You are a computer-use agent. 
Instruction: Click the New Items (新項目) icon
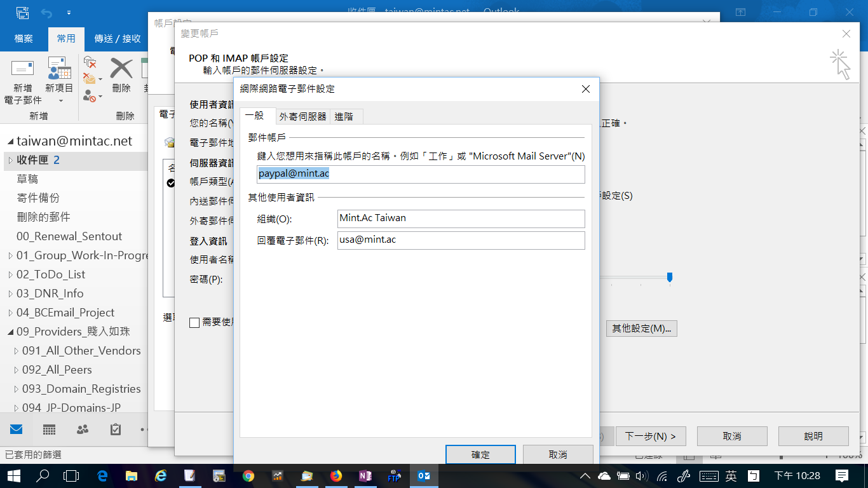[59, 70]
